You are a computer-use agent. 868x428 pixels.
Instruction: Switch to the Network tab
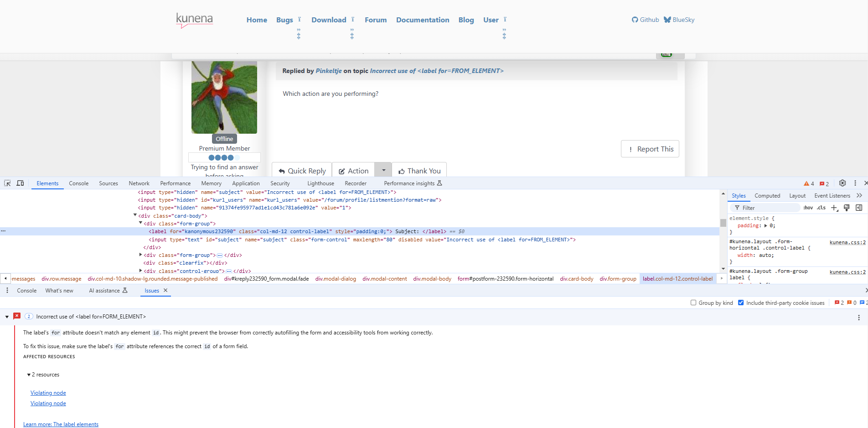pyautogui.click(x=139, y=183)
